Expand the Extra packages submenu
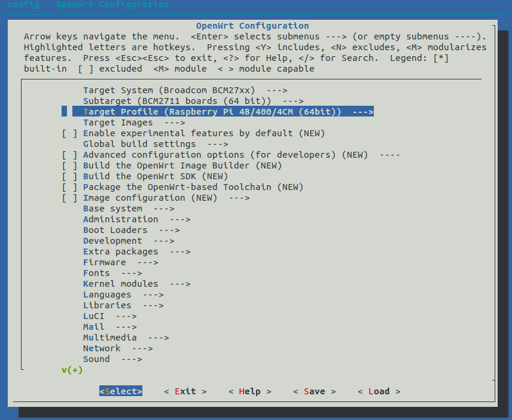 tap(137, 252)
